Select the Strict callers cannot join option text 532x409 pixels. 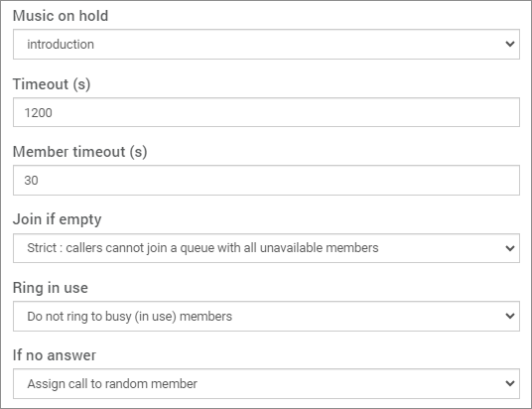202,248
